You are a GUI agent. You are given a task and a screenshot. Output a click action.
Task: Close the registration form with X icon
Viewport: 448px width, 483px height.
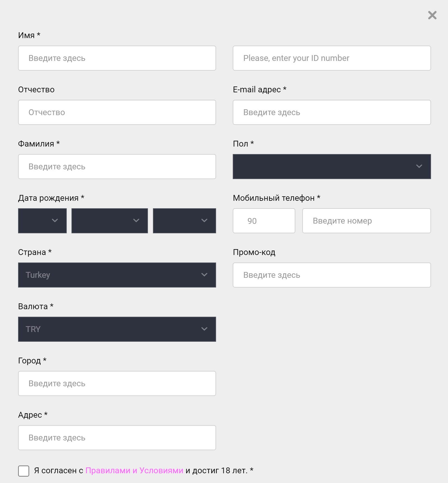[432, 15]
